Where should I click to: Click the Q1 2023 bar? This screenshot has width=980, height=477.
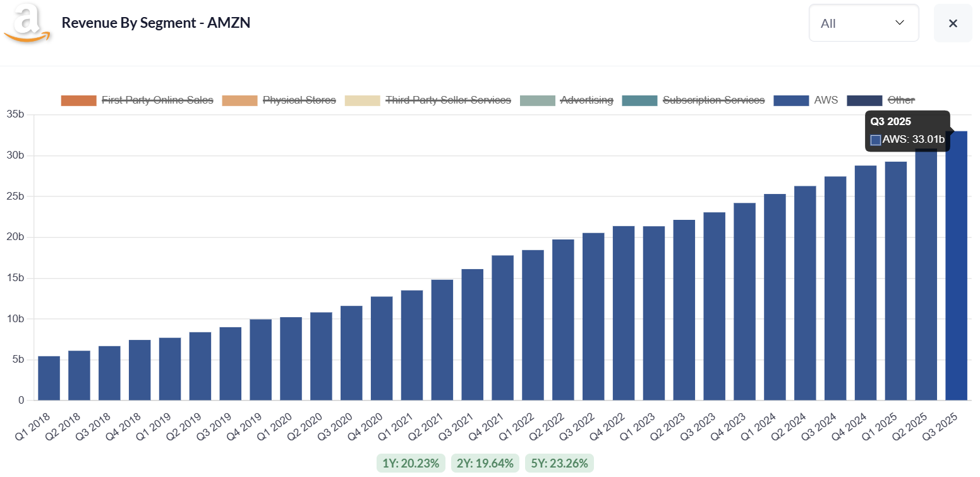click(x=654, y=313)
